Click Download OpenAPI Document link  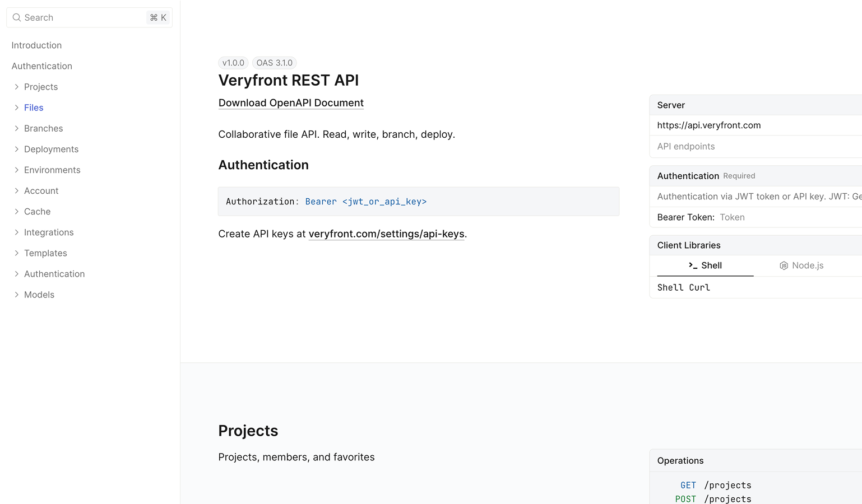[291, 103]
